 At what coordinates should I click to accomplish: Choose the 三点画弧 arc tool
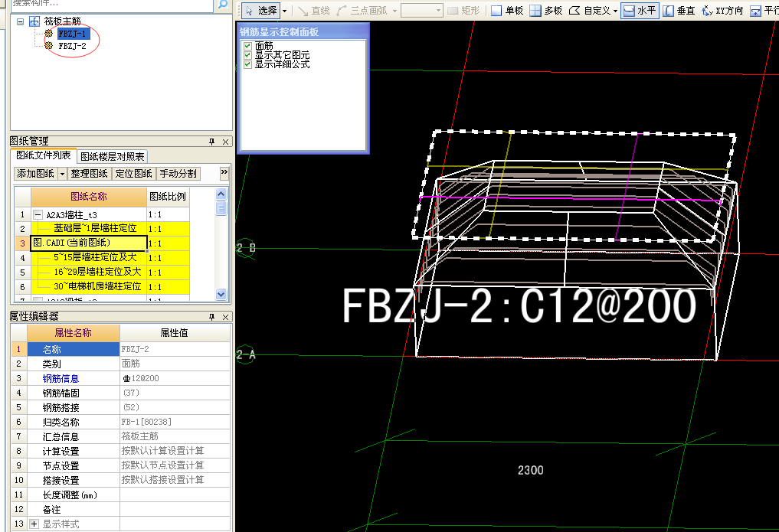pyautogui.click(x=362, y=11)
